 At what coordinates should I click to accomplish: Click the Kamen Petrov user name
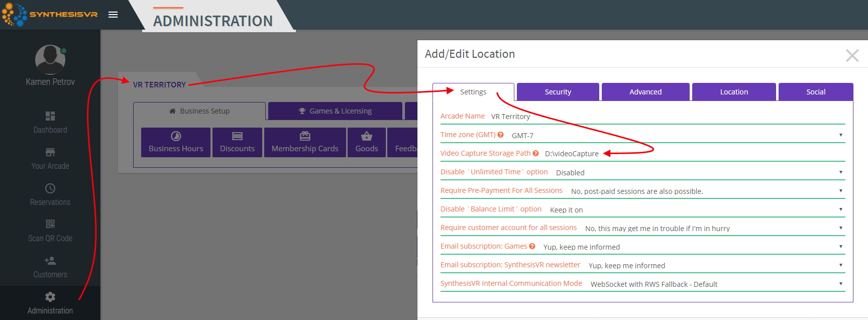pos(50,82)
